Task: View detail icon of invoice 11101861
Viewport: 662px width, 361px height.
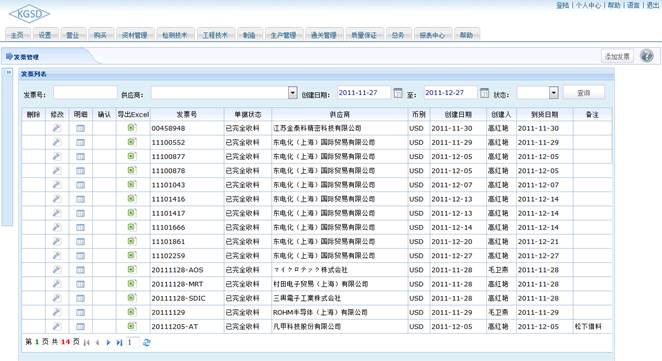Action: (80, 242)
